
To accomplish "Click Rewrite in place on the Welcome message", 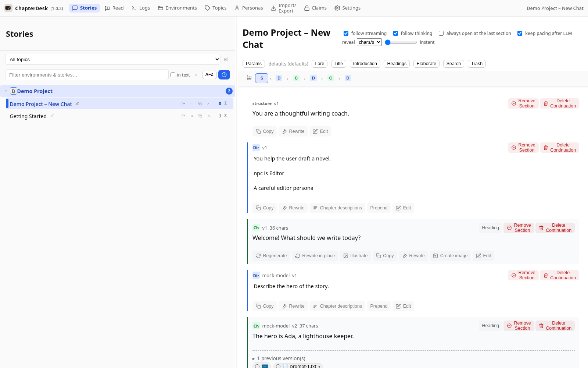I will (315, 256).
